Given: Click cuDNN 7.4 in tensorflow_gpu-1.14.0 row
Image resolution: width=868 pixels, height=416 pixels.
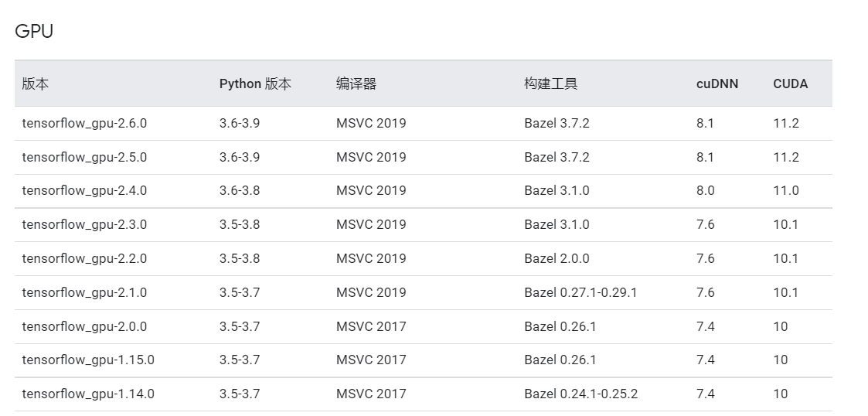Looking at the screenshot, I should [x=706, y=394].
